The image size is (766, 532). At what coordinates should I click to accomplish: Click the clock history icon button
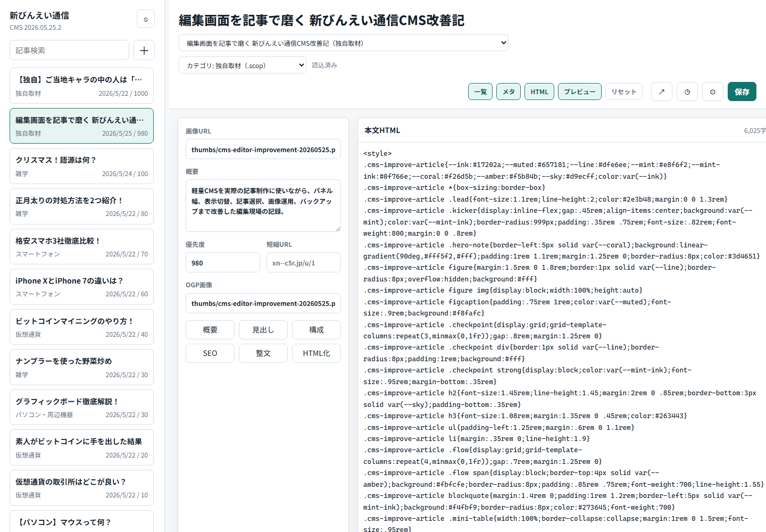(687, 92)
